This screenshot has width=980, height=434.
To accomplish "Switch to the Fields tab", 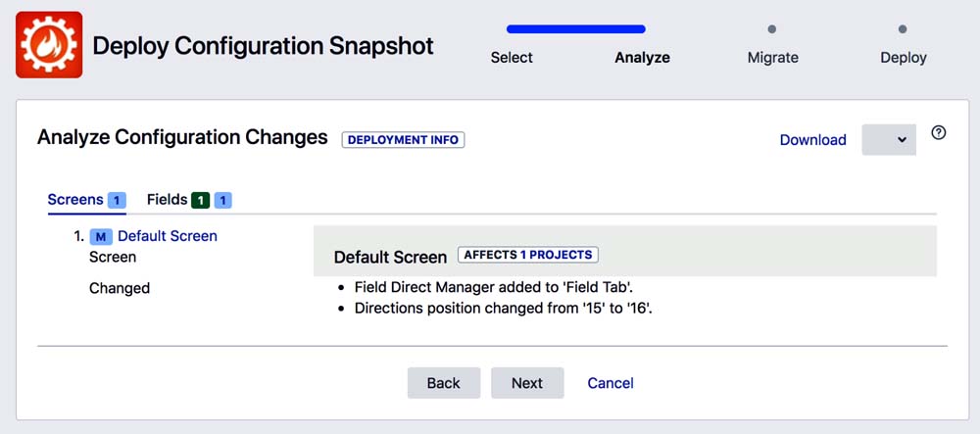I will (167, 200).
